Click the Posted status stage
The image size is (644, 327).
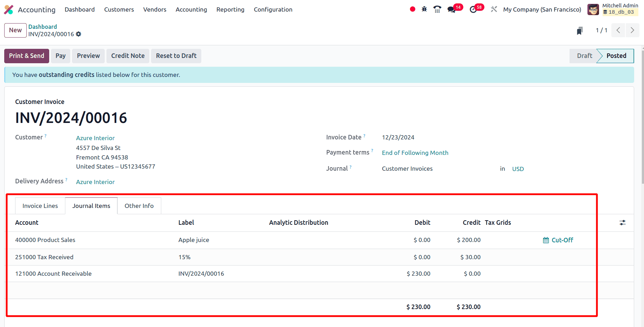pos(616,56)
